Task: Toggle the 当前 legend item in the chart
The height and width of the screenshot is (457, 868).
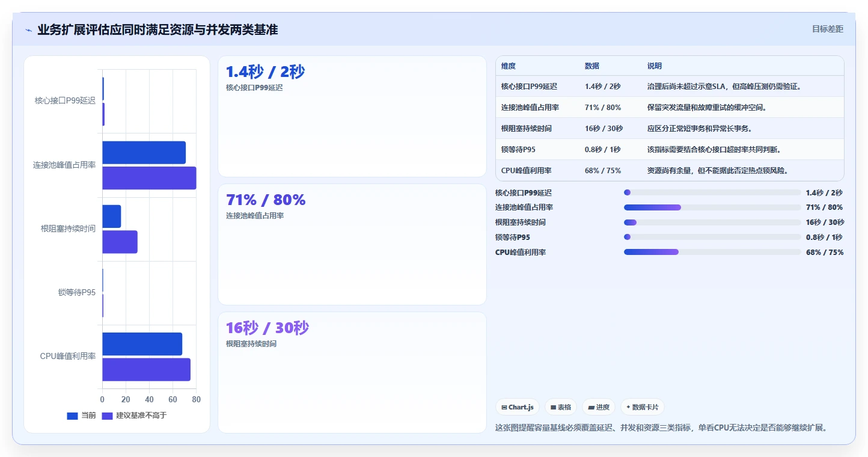Action: (x=81, y=416)
